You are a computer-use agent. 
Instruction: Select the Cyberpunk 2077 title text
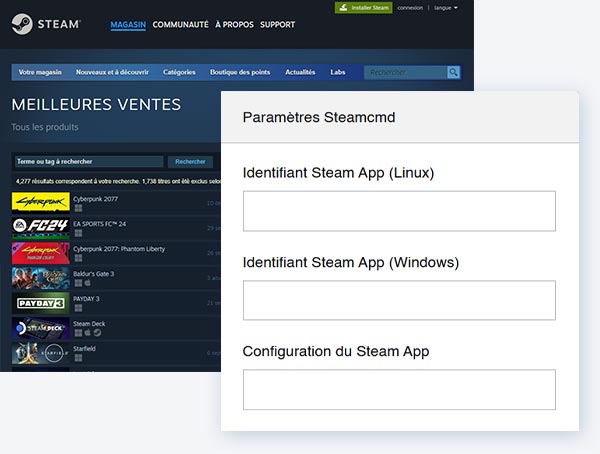point(95,199)
